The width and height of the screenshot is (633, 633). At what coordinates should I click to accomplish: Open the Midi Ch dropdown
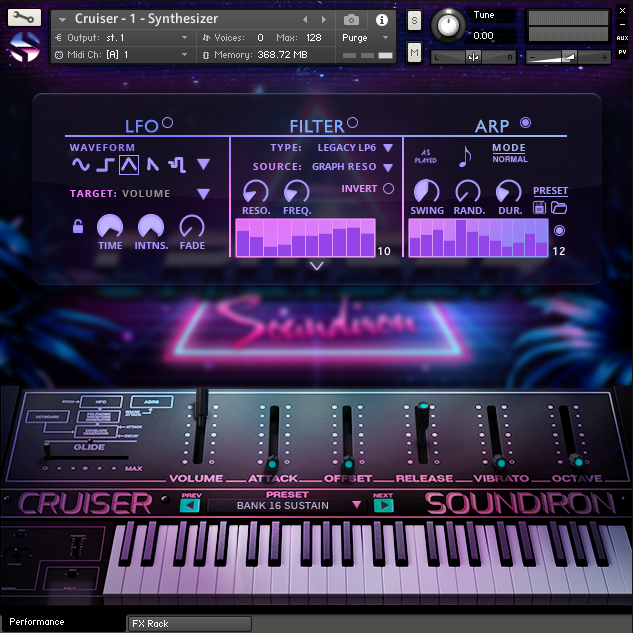point(122,54)
